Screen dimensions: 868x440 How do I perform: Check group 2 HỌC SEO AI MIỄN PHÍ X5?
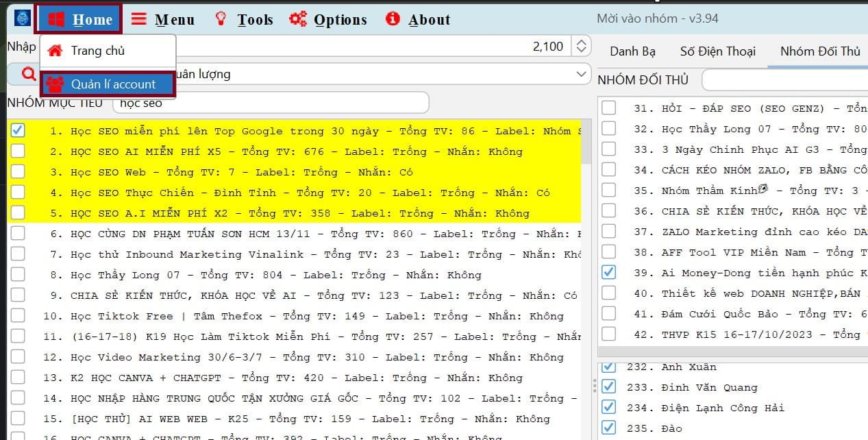(x=18, y=151)
